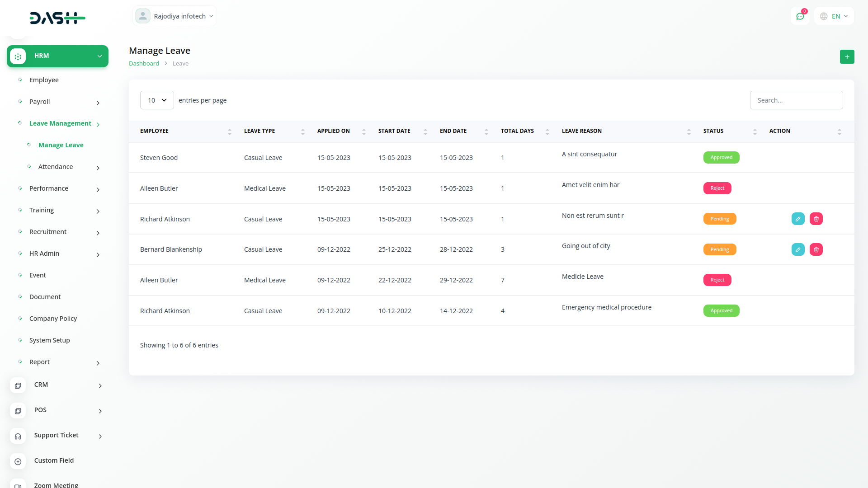This screenshot has height=488, width=868.
Task: Edit Bernard Blankenship's leave entry
Action: tap(798, 249)
